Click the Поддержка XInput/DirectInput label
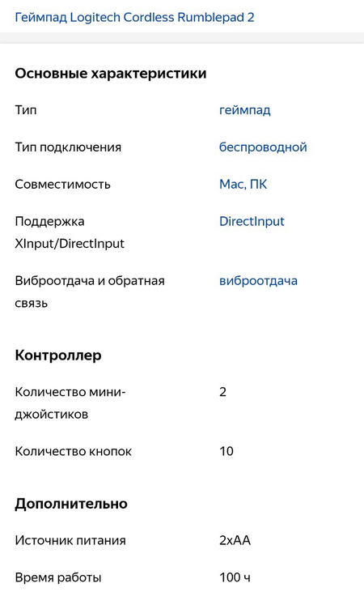 70,232
